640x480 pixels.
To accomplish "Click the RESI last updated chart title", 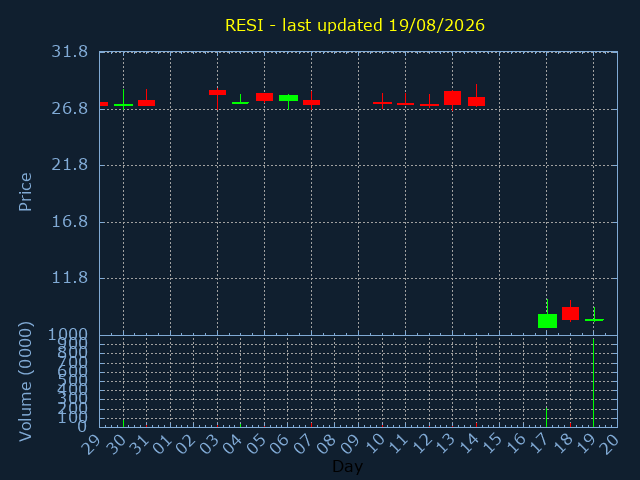I will tap(355, 25).
